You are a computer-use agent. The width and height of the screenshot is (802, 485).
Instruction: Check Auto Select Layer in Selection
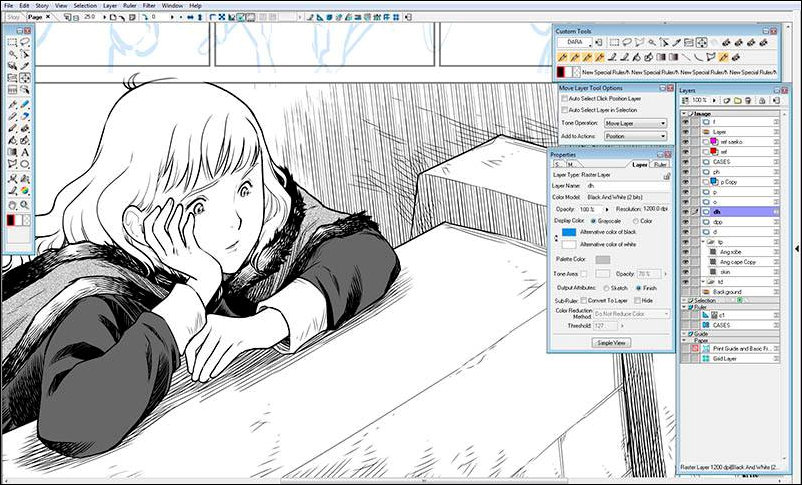(563, 110)
